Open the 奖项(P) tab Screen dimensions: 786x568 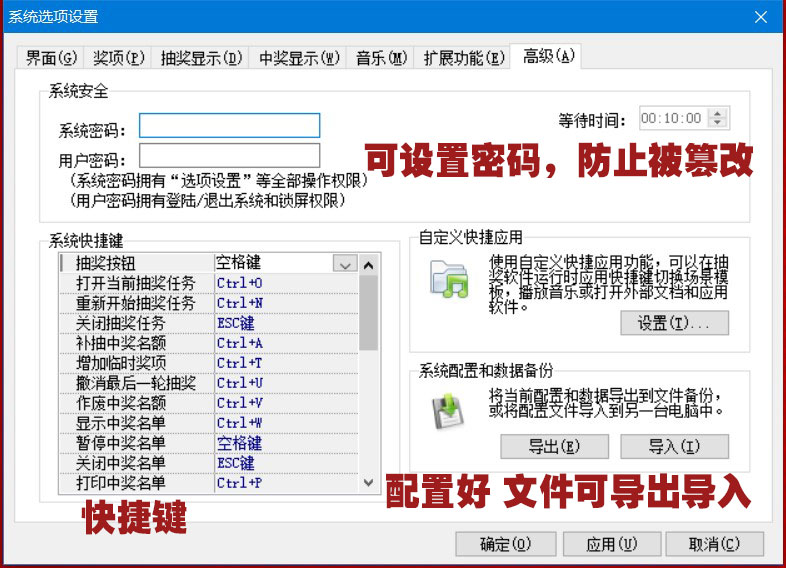pyautogui.click(x=118, y=57)
